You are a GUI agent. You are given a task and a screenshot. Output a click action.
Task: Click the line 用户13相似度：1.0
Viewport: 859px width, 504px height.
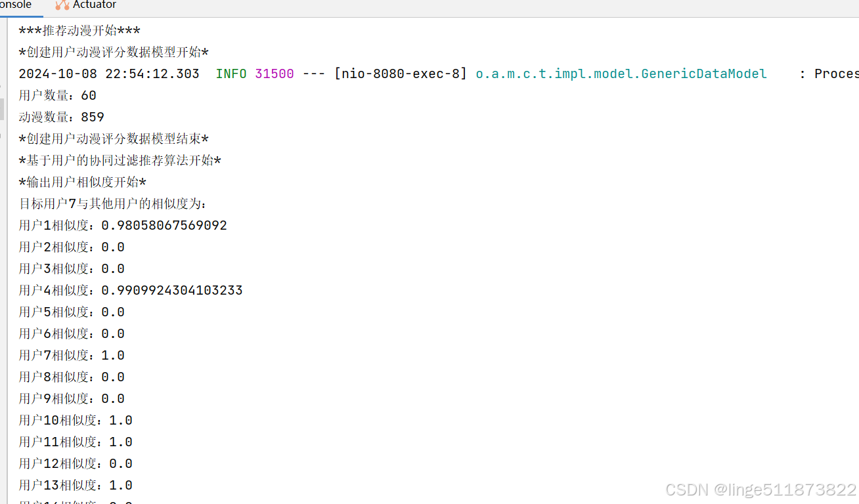[76, 486]
